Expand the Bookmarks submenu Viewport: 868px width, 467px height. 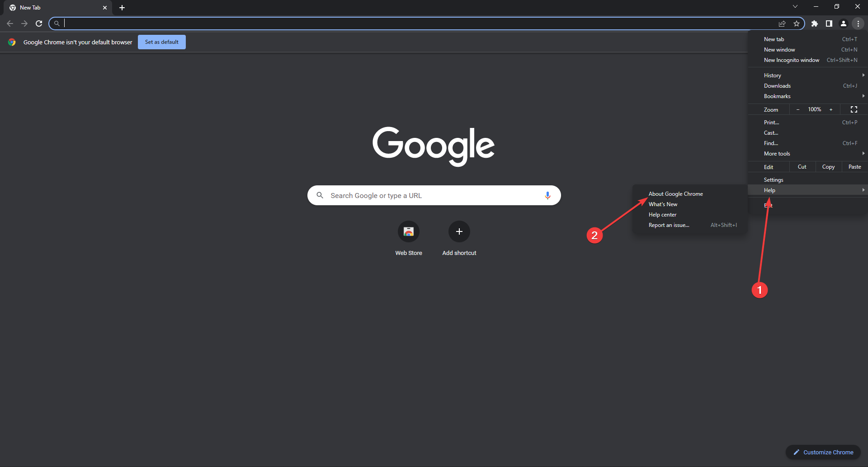807,96
